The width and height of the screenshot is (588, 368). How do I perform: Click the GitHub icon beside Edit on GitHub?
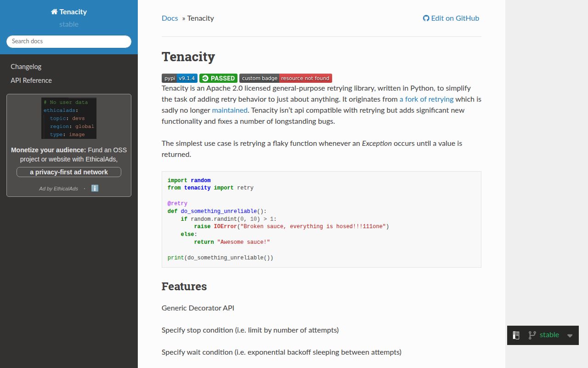coord(426,18)
